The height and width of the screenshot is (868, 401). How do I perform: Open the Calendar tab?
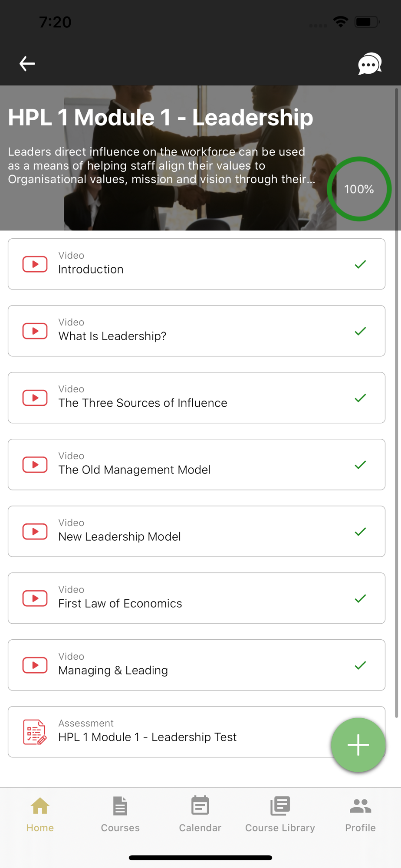200,814
